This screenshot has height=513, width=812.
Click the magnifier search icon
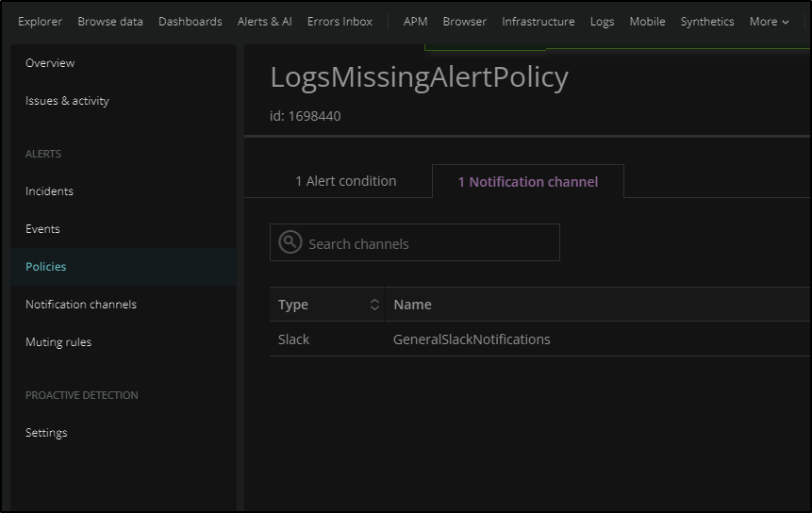click(290, 241)
